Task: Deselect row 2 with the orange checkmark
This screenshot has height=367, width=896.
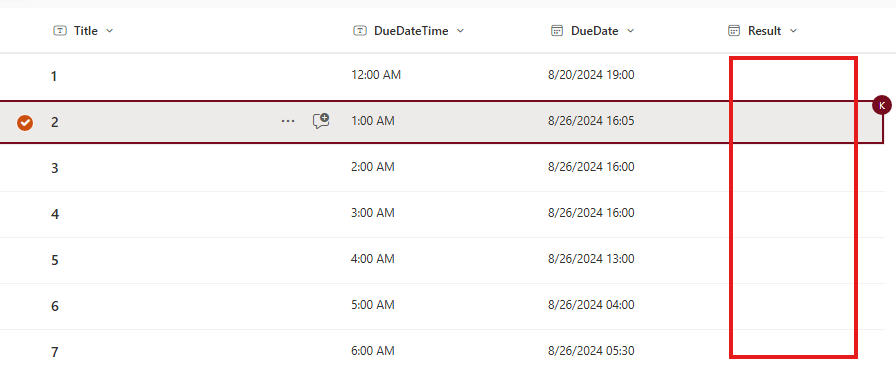Action: 25,122
